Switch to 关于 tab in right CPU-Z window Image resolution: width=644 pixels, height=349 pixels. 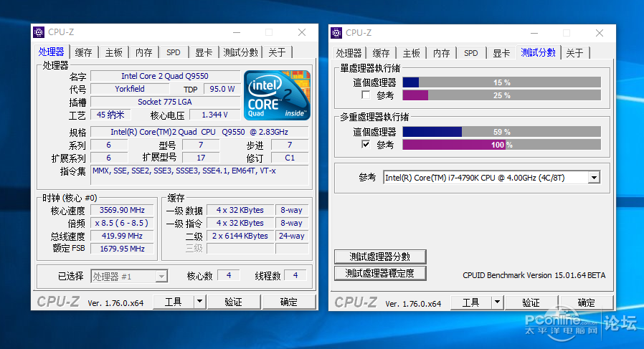(x=574, y=53)
